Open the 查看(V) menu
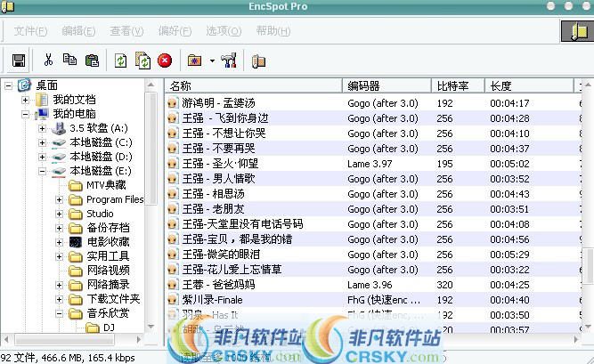 pyautogui.click(x=126, y=30)
